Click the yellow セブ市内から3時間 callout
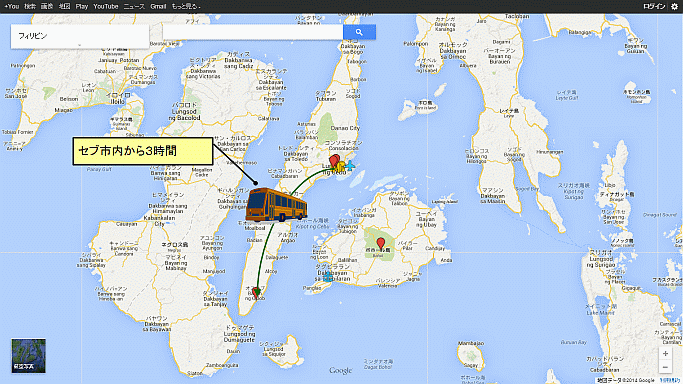 [x=143, y=151]
